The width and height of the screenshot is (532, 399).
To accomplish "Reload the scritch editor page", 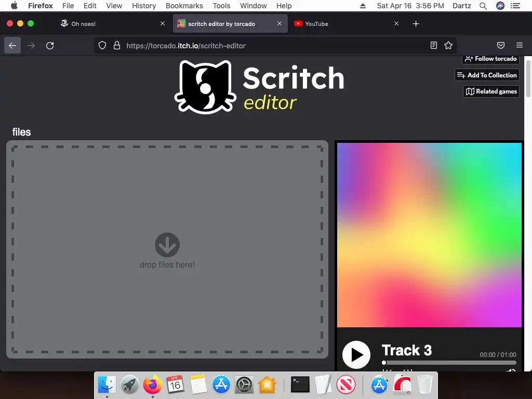I will tap(50, 46).
